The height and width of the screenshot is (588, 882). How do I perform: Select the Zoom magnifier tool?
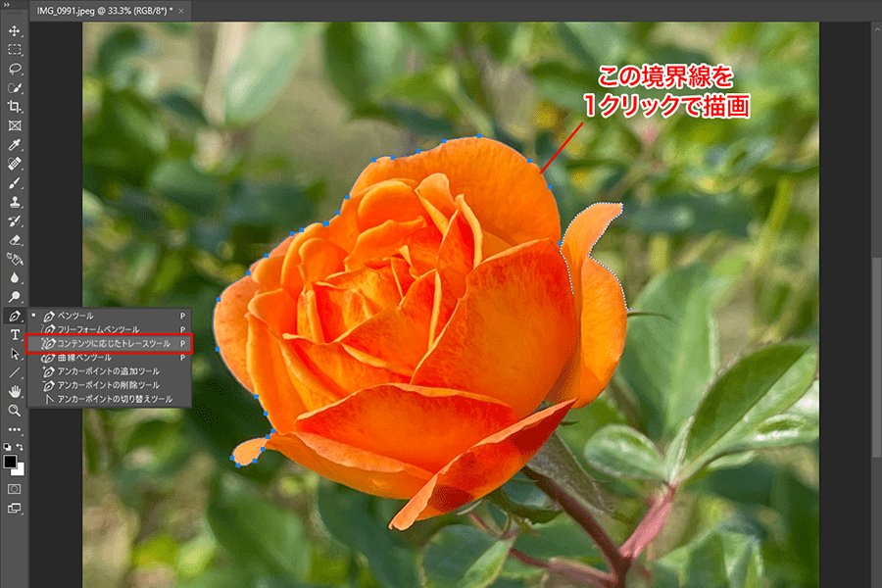pos(14,411)
